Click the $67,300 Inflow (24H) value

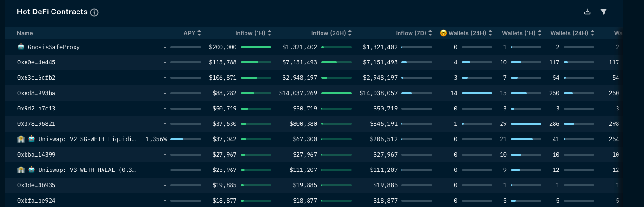click(x=305, y=139)
